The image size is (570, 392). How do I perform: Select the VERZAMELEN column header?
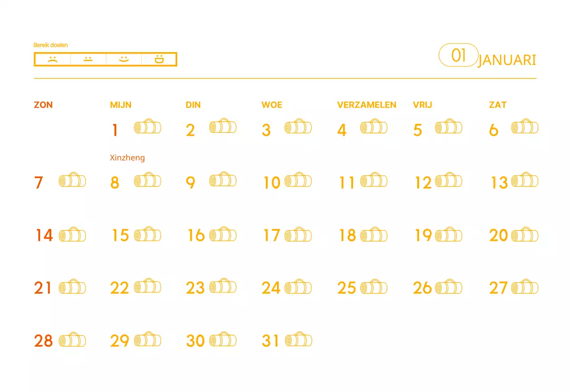[366, 105]
